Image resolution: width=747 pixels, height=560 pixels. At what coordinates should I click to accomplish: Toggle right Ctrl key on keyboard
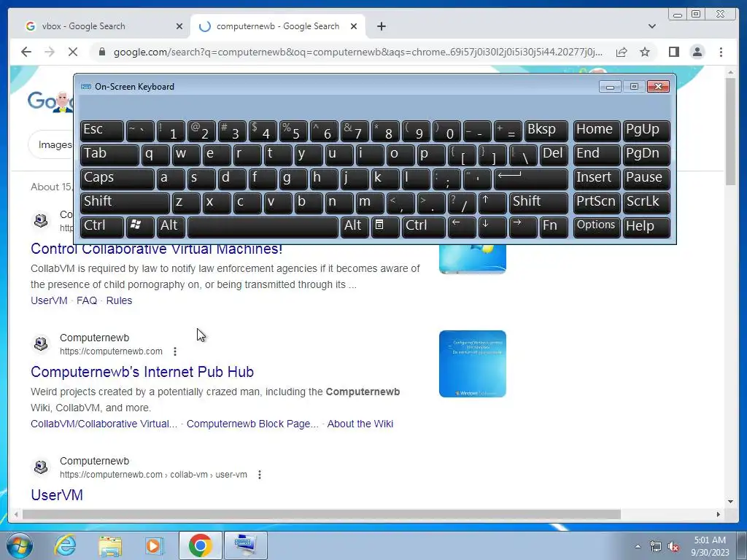tap(424, 227)
